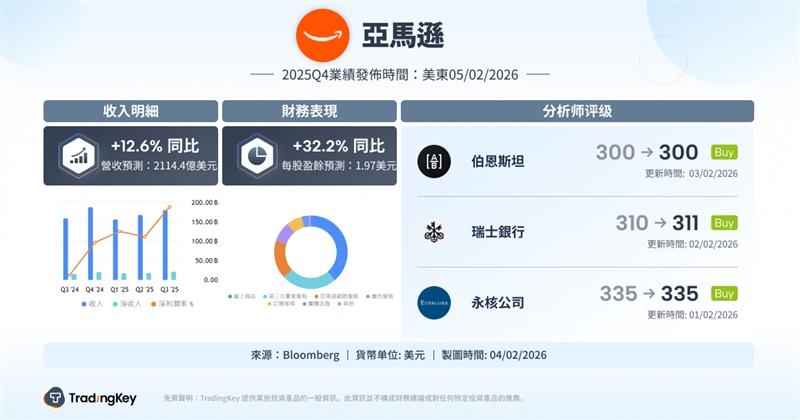
Task: Click the Evercore (永核公司) logo
Action: [434, 301]
